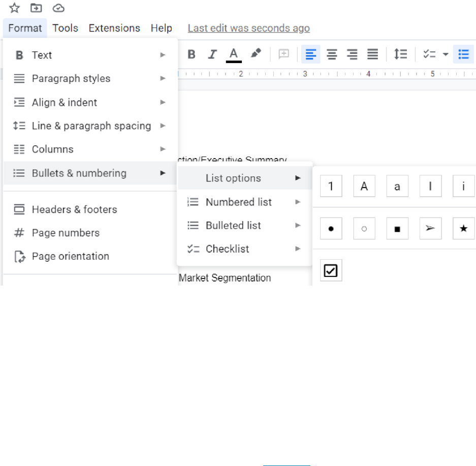The height and width of the screenshot is (466, 476).
Task: Select the uppercase letter A list style
Action: point(364,186)
